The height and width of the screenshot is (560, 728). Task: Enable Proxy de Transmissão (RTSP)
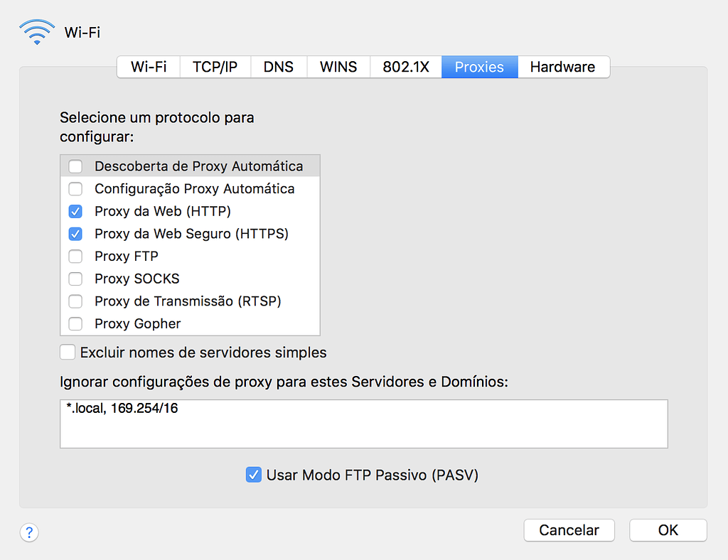[x=75, y=301]
